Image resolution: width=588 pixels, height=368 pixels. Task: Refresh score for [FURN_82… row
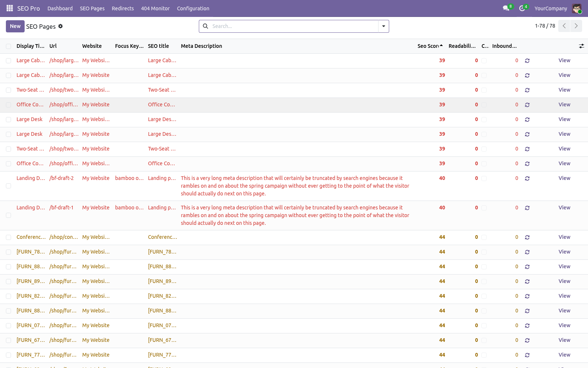click(527, 296)
